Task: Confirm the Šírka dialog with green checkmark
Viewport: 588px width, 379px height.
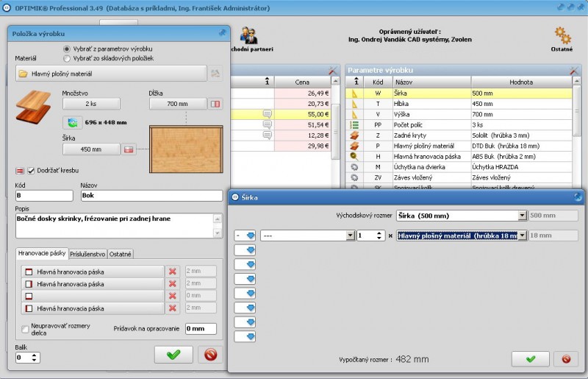Action: (x=530, y=359)
